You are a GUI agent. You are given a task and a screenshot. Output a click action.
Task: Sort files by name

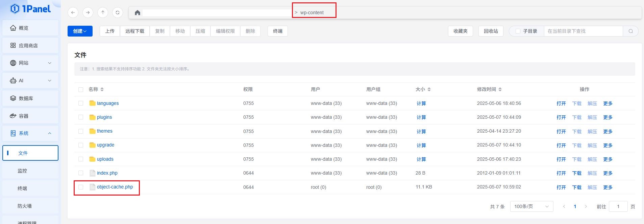(102, 89)
